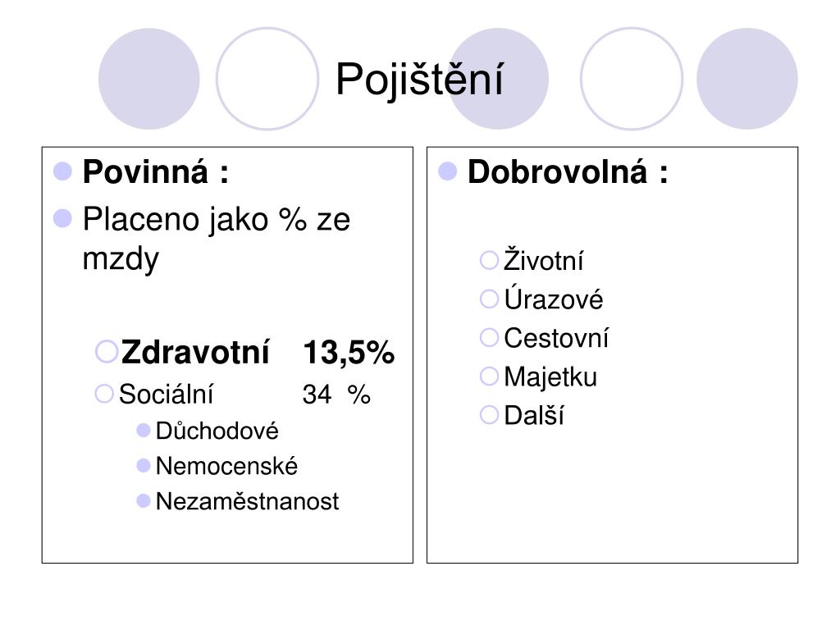Select the 34 % value

[336, 395]
